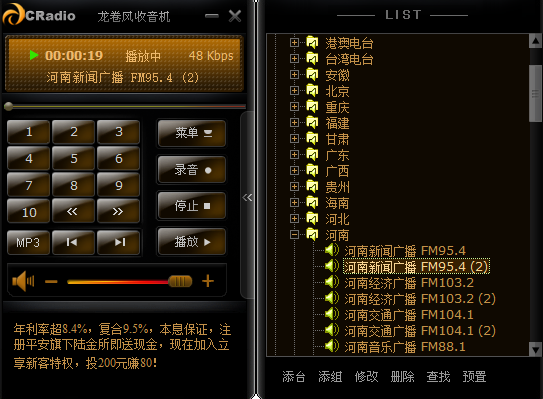Click speaker icon of 河南音乐广播 FM88.1
The height and width of the screenshot is (399, 543).
(332, 346)
